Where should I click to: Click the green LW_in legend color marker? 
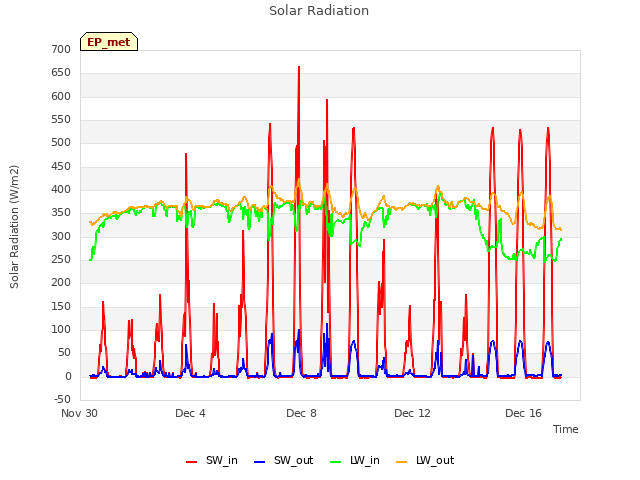(336, 462)
